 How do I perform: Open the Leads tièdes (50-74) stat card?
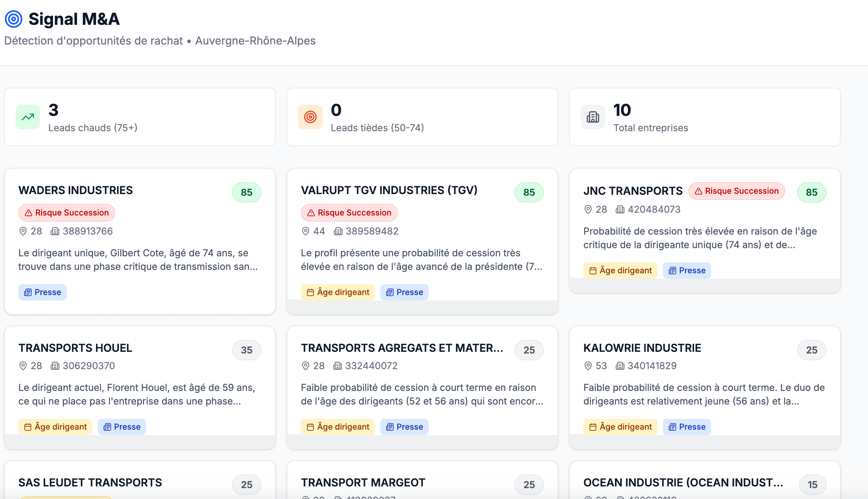pyautogui.click(x=422, y=117)
